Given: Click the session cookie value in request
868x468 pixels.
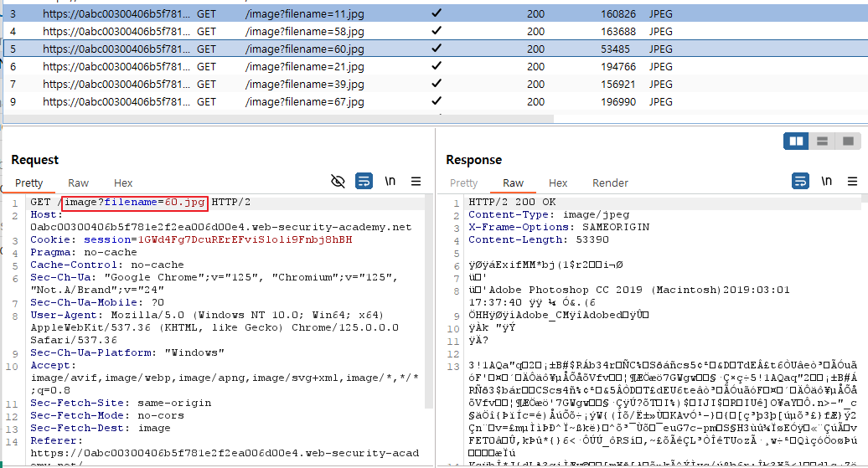Looking at the screenshot, I should pos(245,239).
